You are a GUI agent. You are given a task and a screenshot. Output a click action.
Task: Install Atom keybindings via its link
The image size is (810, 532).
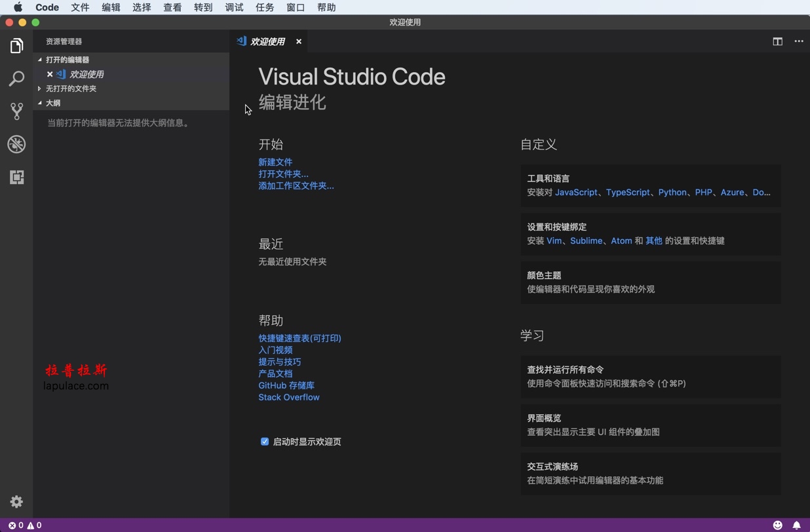pos(621,240)
